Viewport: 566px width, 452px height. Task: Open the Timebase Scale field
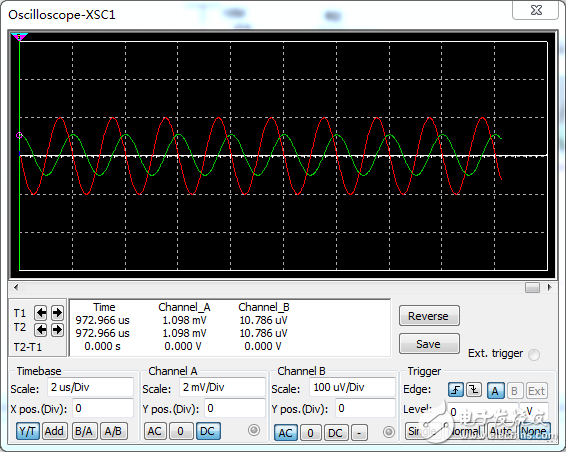[x=90, y=387]
